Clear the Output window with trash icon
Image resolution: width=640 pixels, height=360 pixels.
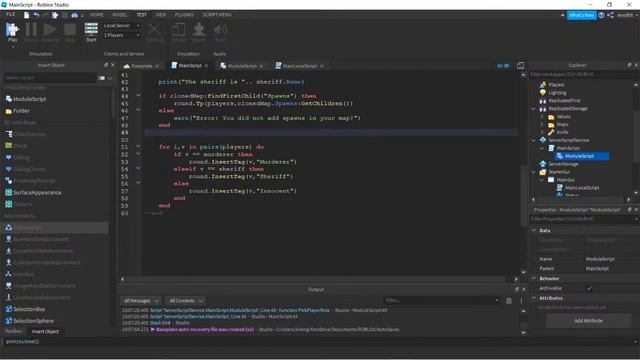click(509, 301)
